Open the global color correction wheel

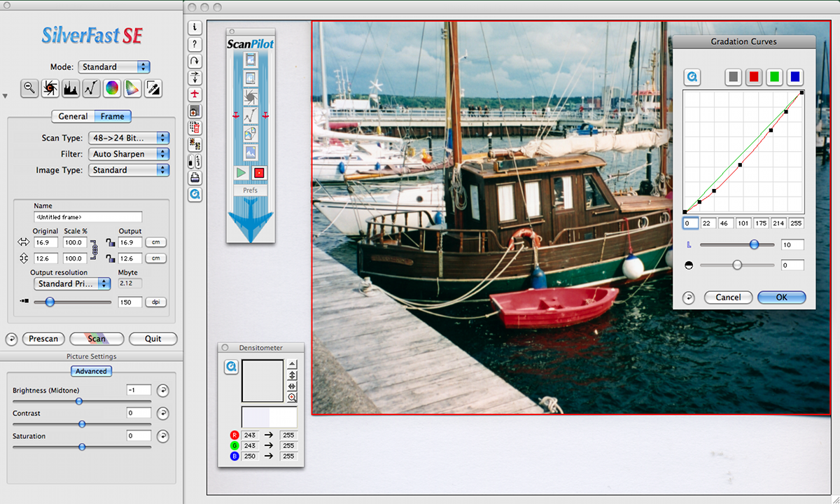coord(112,87)
